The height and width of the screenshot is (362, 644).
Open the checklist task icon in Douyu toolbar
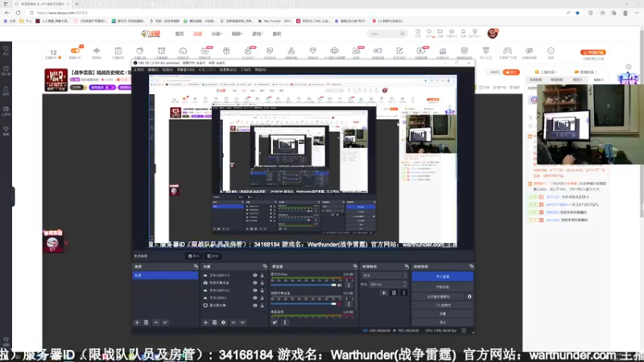pos(118,51)
